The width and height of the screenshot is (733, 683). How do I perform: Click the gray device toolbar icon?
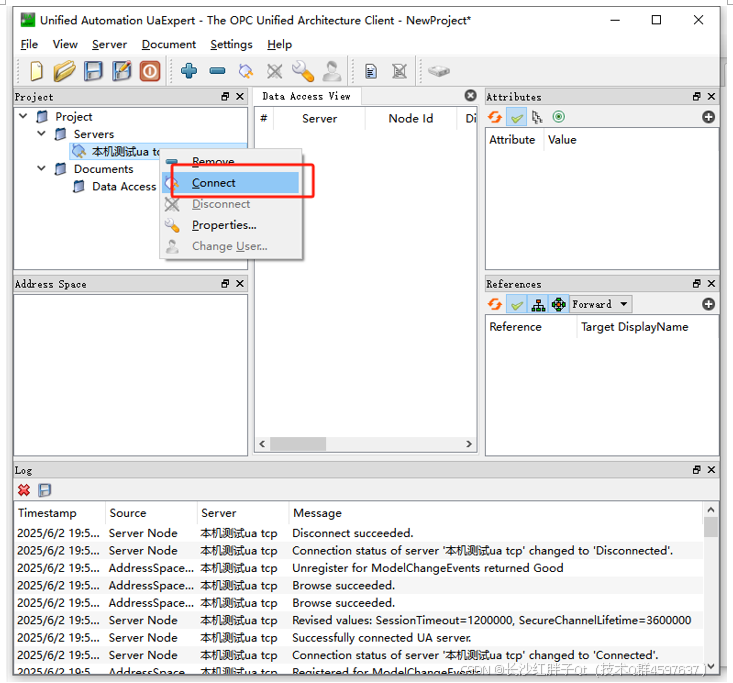439,72
